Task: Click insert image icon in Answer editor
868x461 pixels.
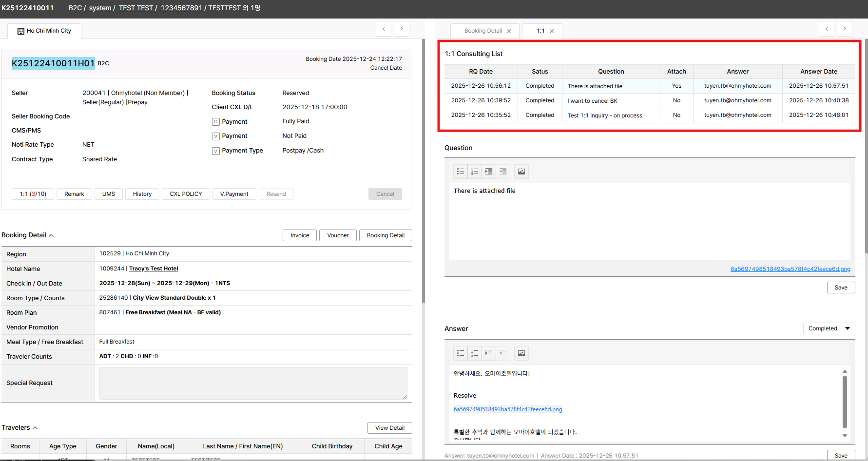Action: tap(521, 353)
